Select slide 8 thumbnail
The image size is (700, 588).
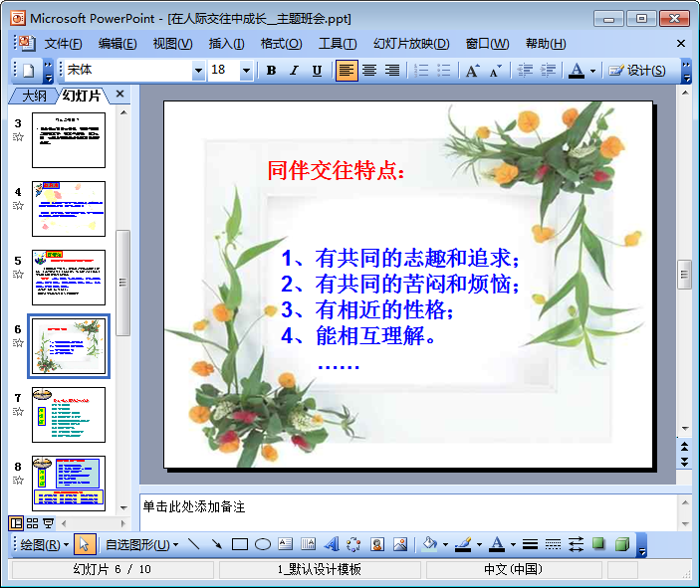[x=69, y=484]
